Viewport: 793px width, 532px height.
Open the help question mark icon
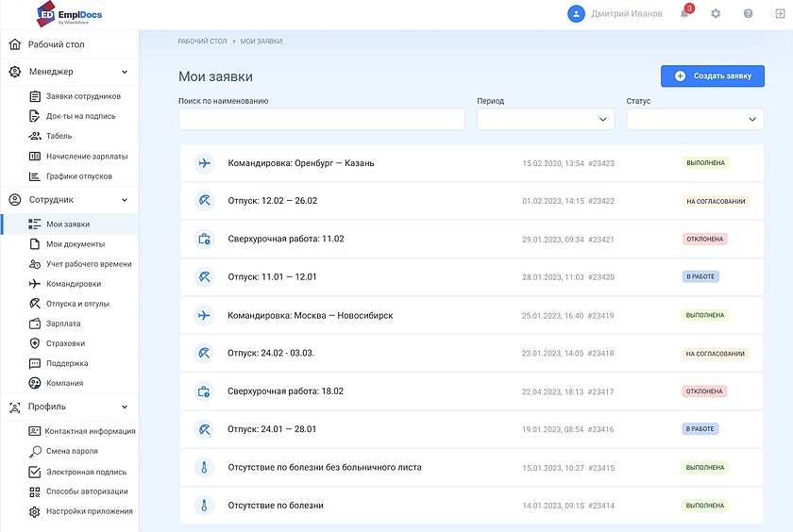tap(748, 14)
